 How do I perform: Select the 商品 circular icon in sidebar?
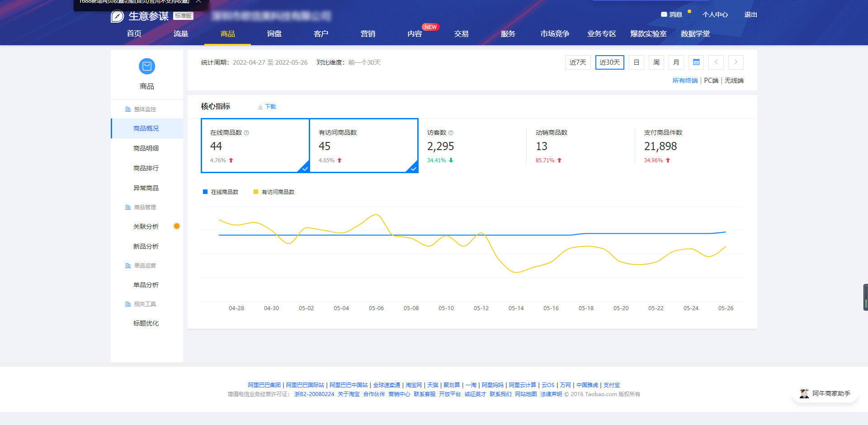click(146, 66)
